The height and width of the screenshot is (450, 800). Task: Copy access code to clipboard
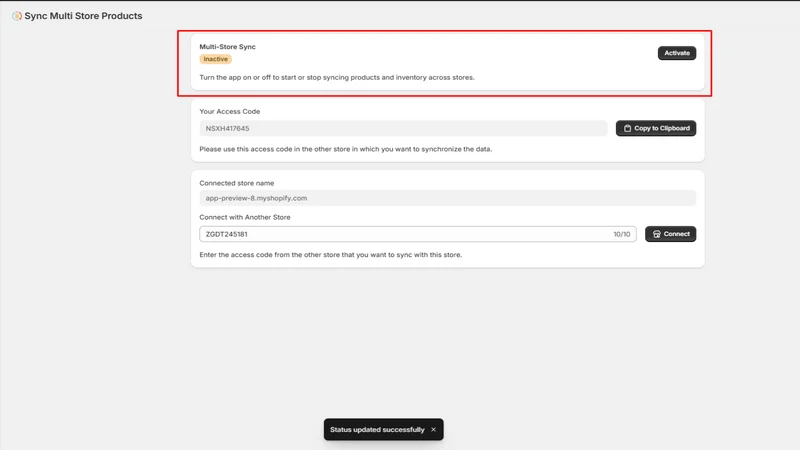tap(656, 128)
